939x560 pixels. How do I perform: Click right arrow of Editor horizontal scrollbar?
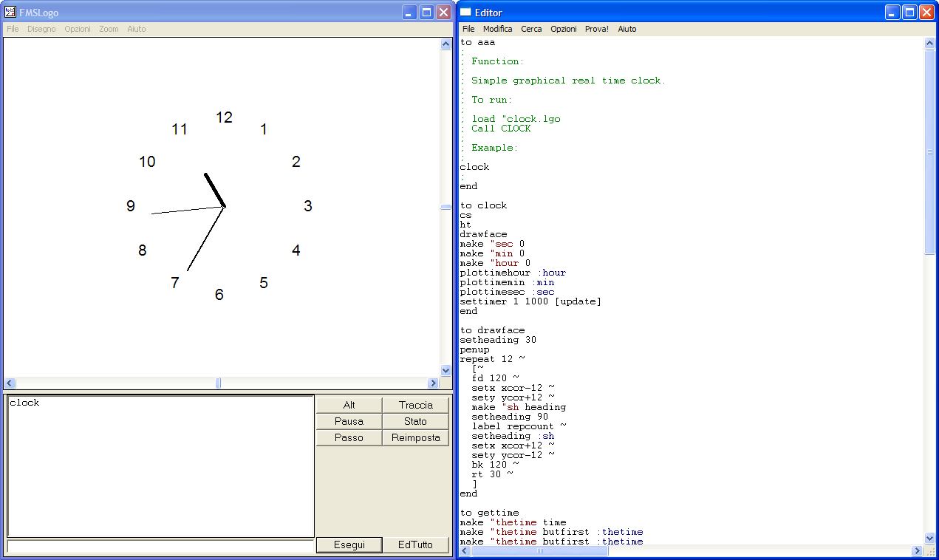click(918, 550)
